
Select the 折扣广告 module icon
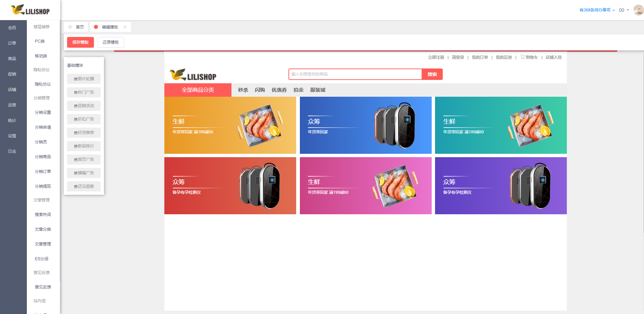(x=76, y=119)
